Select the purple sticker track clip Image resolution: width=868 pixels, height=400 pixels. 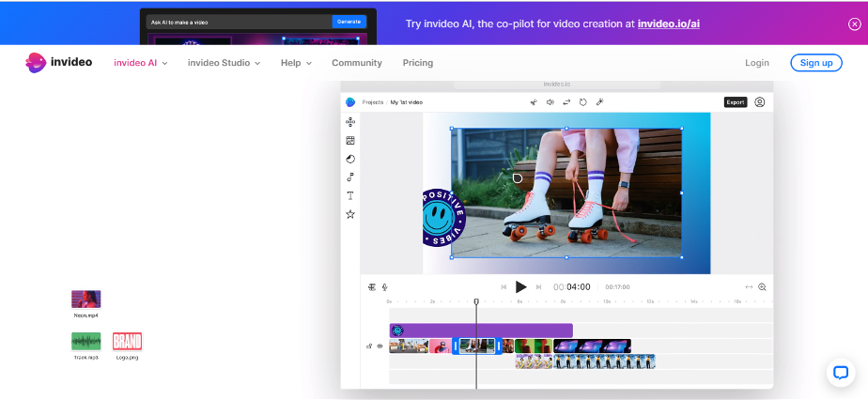click(x=481, y=331)
